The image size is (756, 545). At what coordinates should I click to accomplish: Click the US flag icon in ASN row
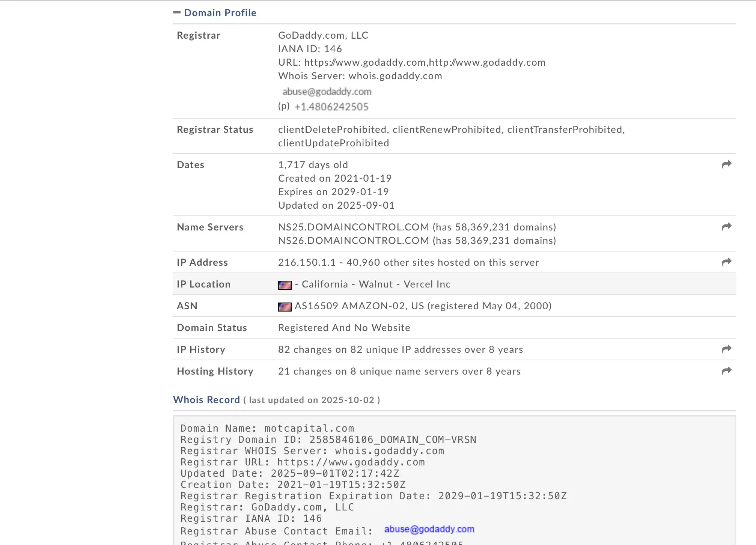[285, 307]
